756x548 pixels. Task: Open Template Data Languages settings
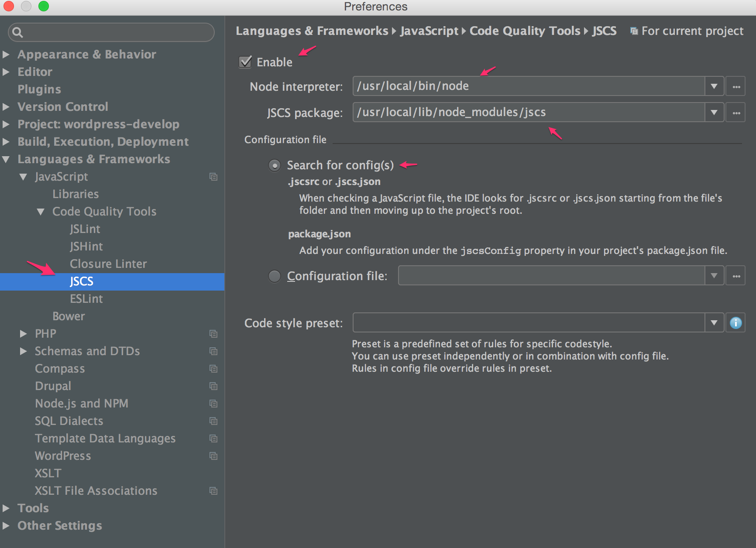105,438
